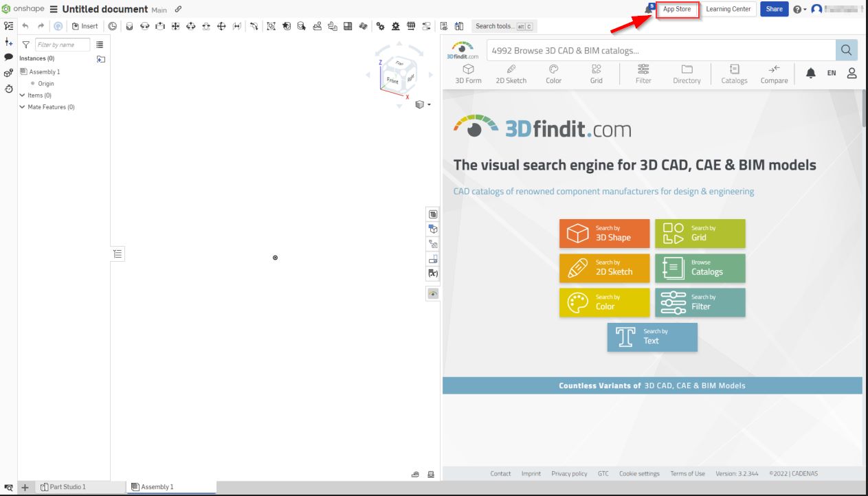Open the stopwatch icon in left sidebar
This screenshot has width=868, height=496.
[x=9, y=89]
